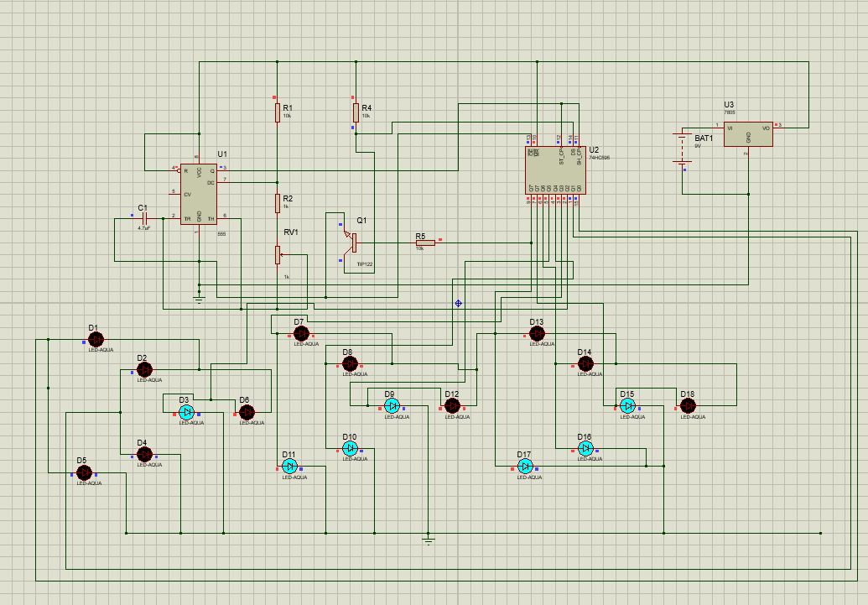Click the lit aqua LED D11
Image resolution: width=868 pixels, height=605 pixels.
[x=289, y=467]
